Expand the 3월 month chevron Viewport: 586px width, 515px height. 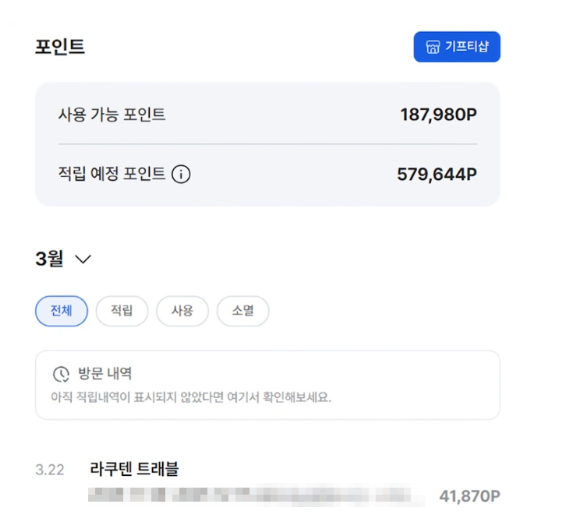(83, 259)
